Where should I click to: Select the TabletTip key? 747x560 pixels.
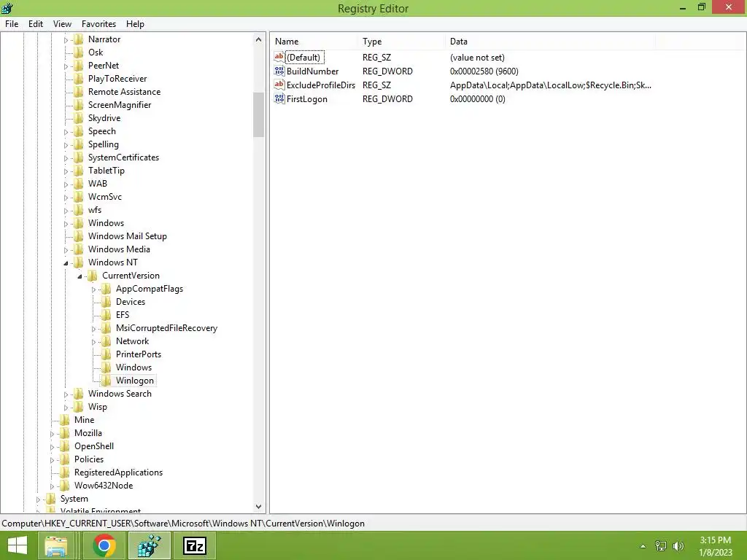pos(107,171)
